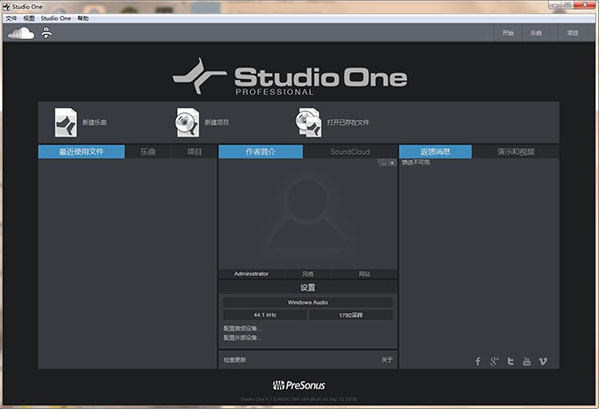The height and width of the screenshot is (410, 600).
Task: Click the 新建项目 (new project) disc icon
Action: 188,122
